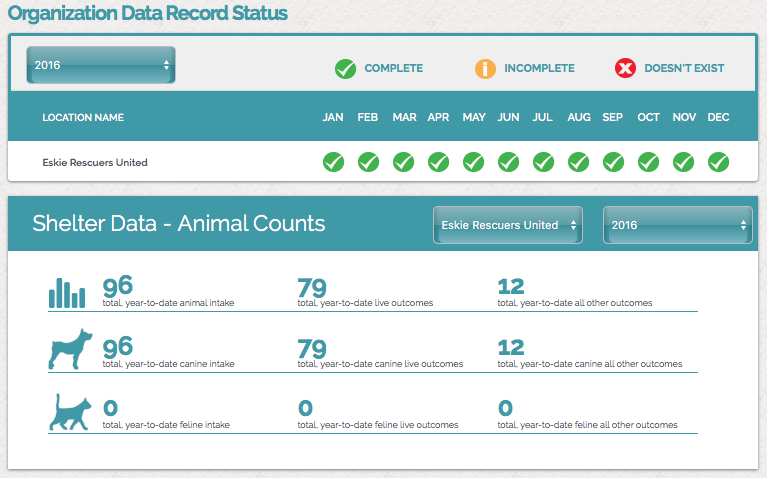
Task: Click the AUG complete checkmark for Eskie Rescuers
Action: (579, 162)
